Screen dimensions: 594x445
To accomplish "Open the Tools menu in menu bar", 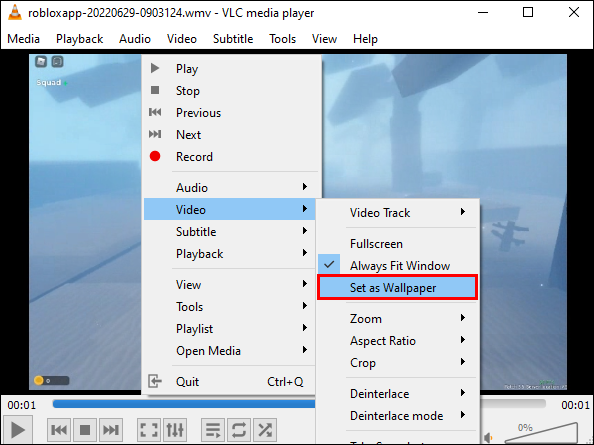I will point(282,39).
